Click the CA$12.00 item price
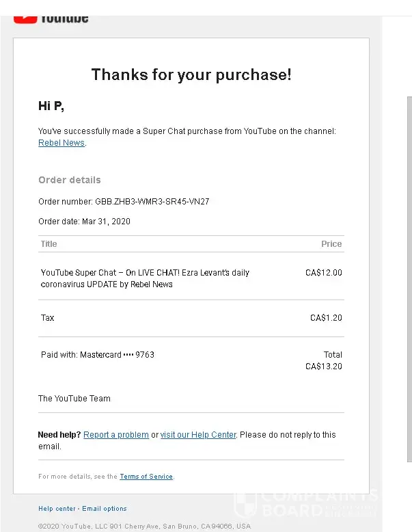This screenshot has height=532, width=412. coord(324,273)
